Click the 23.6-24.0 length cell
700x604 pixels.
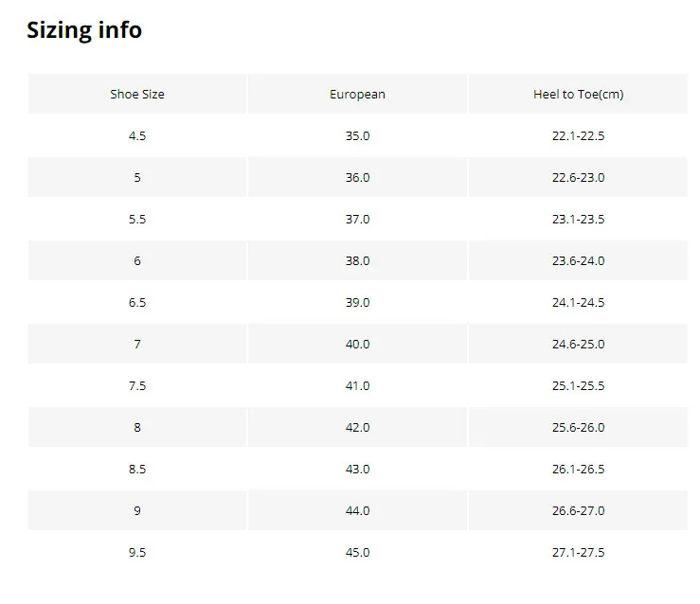pyautogui.click(x=578, y=261)
